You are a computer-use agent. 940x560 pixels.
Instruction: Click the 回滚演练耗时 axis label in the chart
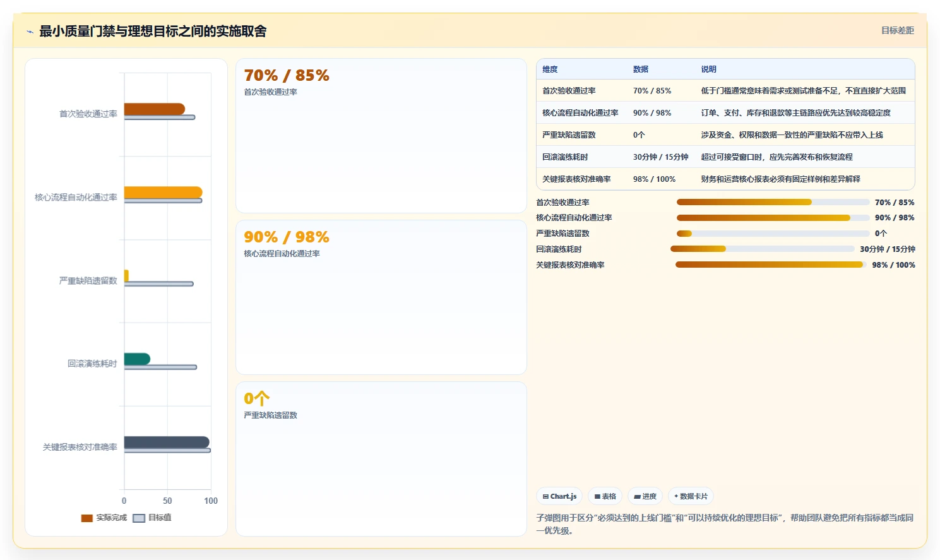(92, 364)
